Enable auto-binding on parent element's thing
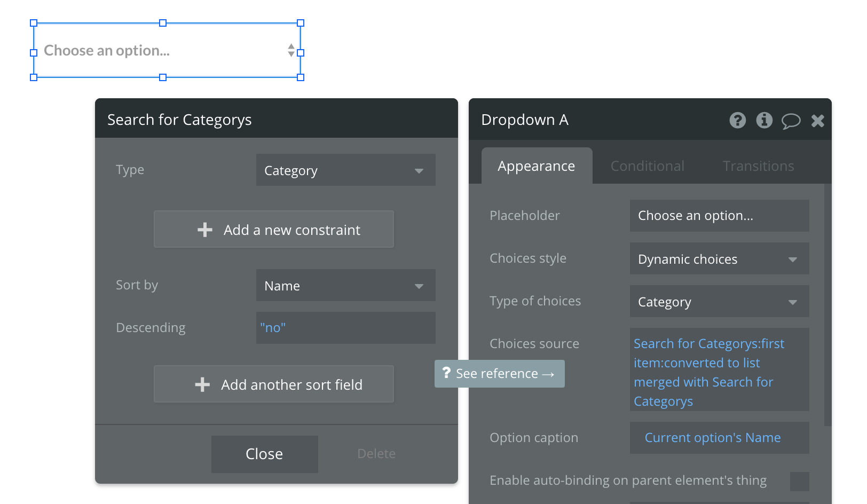867x504 pixels. (x=799, y=481)
